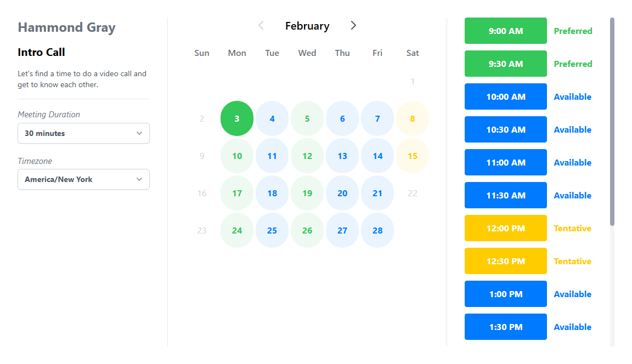This screenshot has height=364, width=632.
Task: Click the Hammond Gray name heading
Action: click(66, 27)
